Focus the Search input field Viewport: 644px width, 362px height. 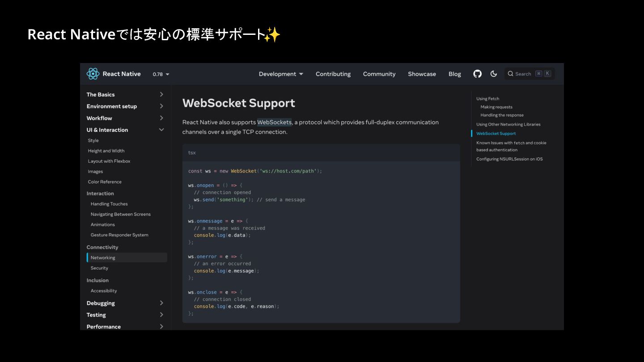(530, 74)
